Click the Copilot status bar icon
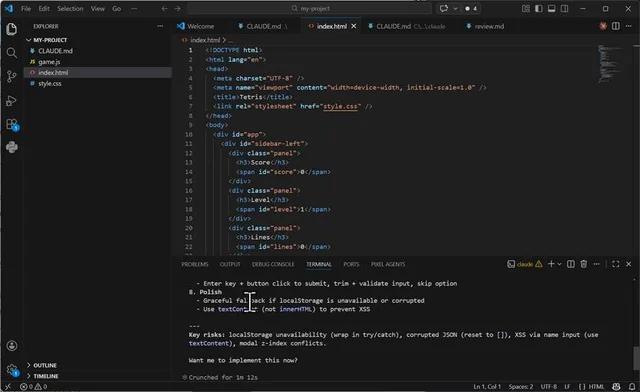Viewport: 640px width, 392px height. tap(616, 386)
